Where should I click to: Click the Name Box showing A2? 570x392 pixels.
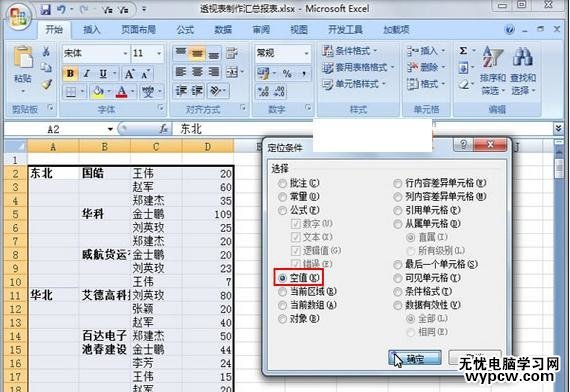(55, 129)
